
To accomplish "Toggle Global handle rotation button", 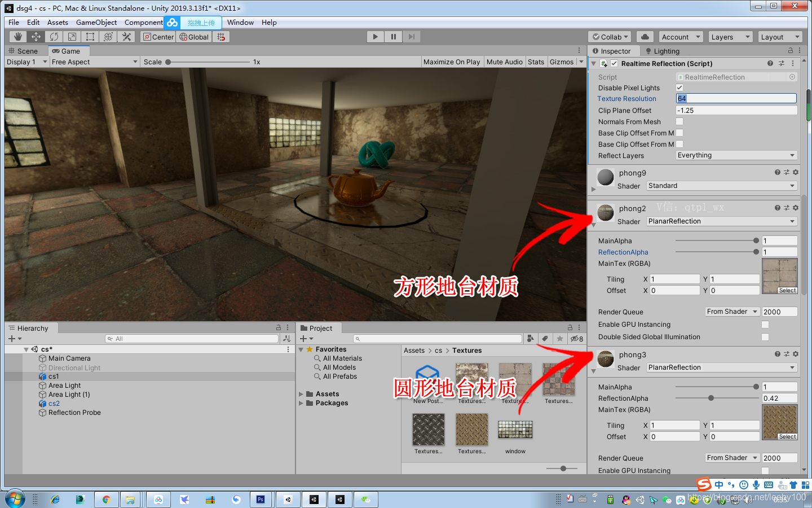I will click(x=194, y=37).
